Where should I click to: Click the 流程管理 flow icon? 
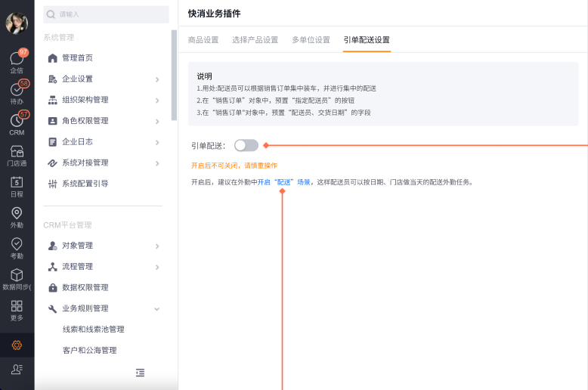tap(52, 267)
